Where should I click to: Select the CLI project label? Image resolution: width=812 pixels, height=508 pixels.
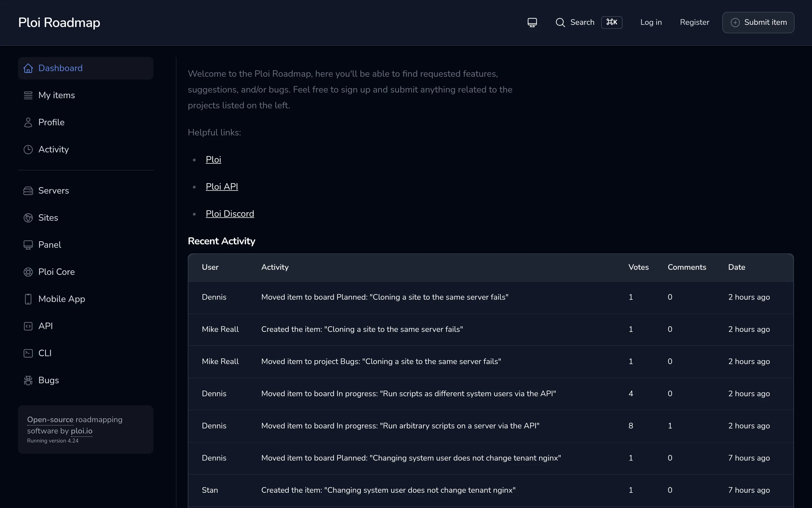(x=45, y=353)
